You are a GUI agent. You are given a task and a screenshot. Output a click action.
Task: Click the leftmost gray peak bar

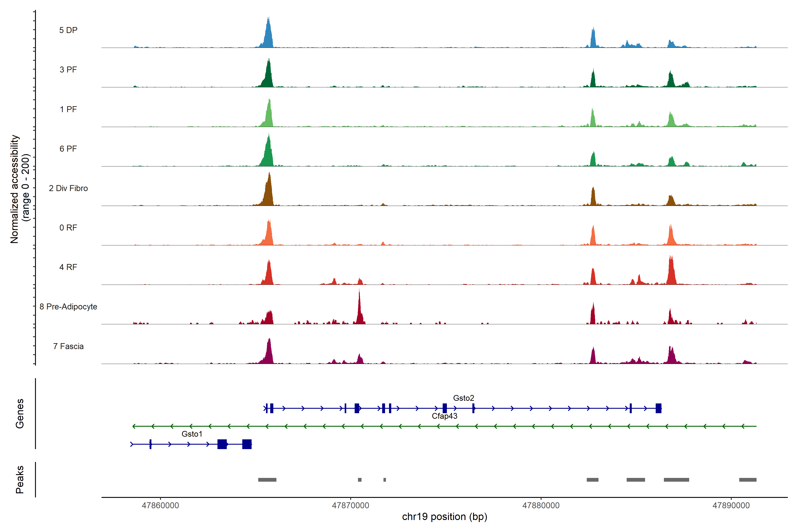(x=267, y=480)
